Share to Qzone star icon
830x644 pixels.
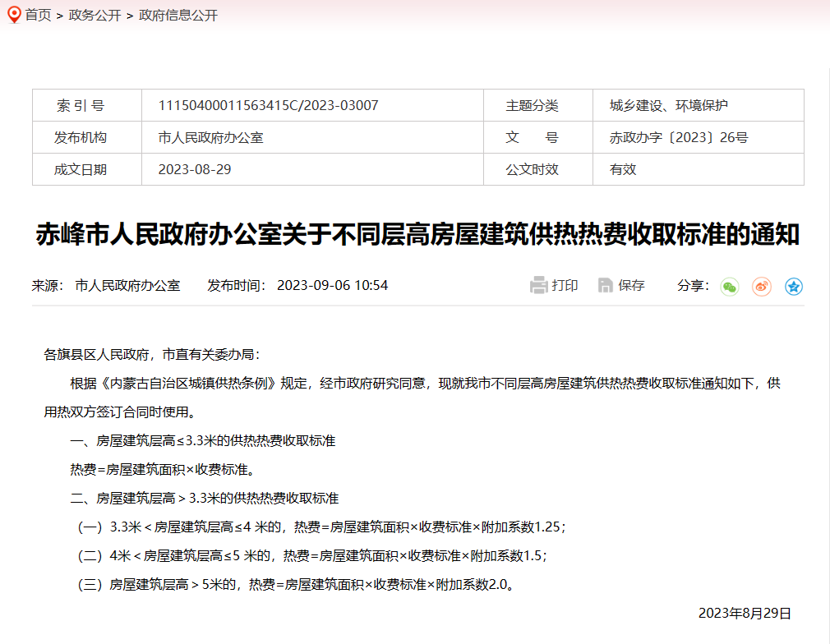[x=794, y=287]
